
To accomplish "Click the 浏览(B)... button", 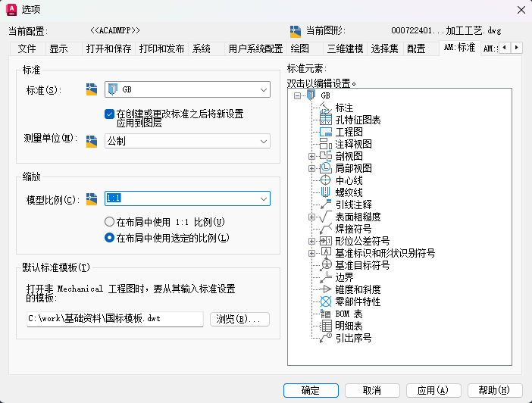I will click(x=239, y=319).
